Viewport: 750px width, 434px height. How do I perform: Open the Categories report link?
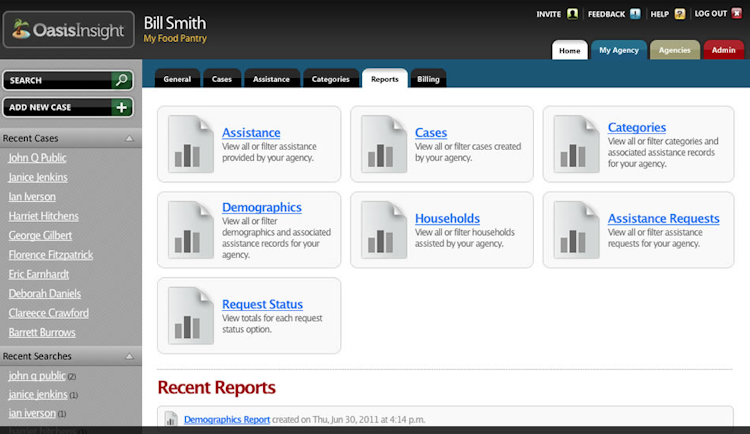pos(637,127)
